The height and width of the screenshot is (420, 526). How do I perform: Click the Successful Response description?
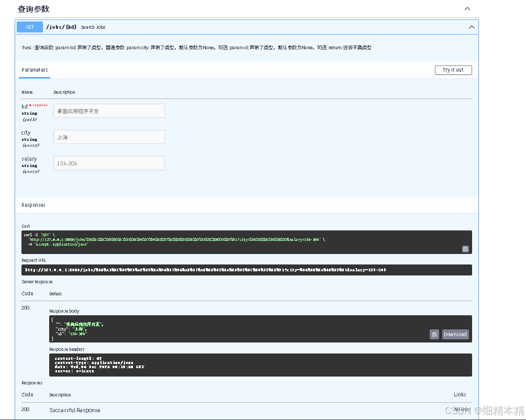pos(75,410)
